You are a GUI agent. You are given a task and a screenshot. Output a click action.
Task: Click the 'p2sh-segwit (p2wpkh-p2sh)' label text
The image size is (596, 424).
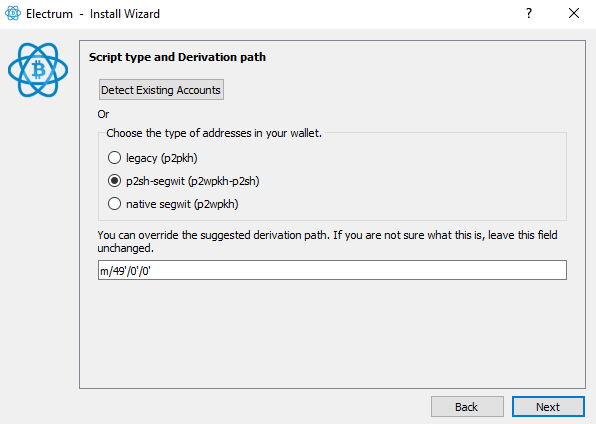tap(193, 181)
